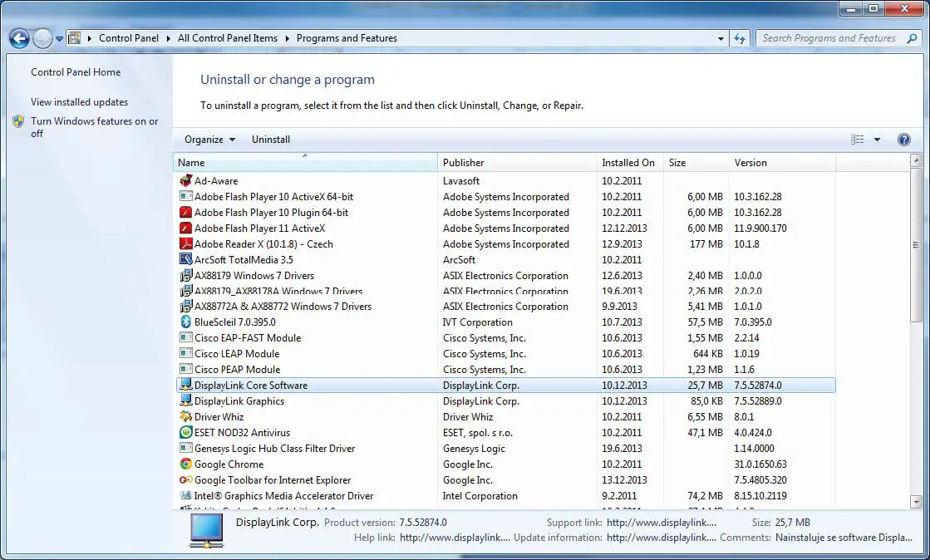Click the refresh button beside address bar
Screen dimensions: 930x560
pos(740,38)
